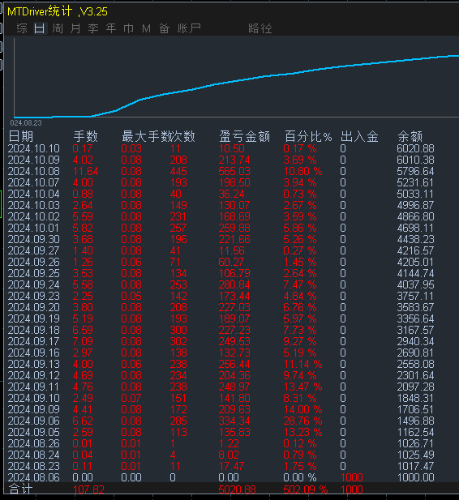Click the 2024.09.16 date cell
Viewport: 459px width, 500px height.
34,353
